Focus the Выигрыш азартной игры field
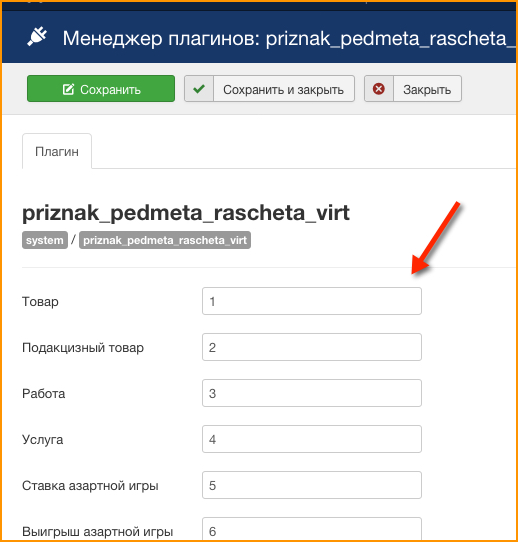The image size is (518, 542). coord(312,529)
